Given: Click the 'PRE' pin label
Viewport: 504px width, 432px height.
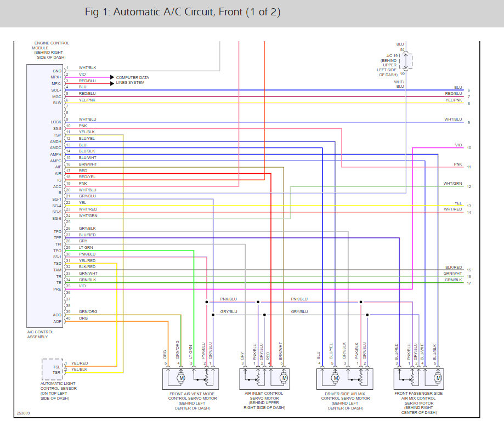Looking at the screenshot, I should [57, 289].
